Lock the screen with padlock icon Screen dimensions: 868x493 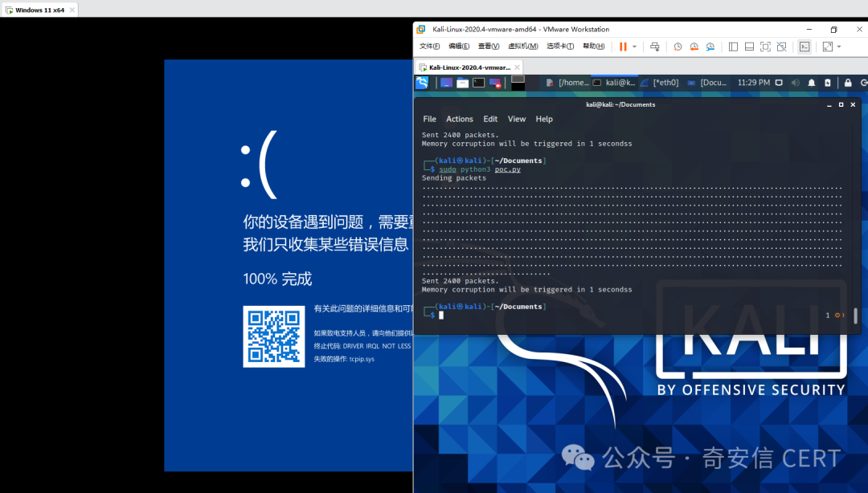pos(848,83)
